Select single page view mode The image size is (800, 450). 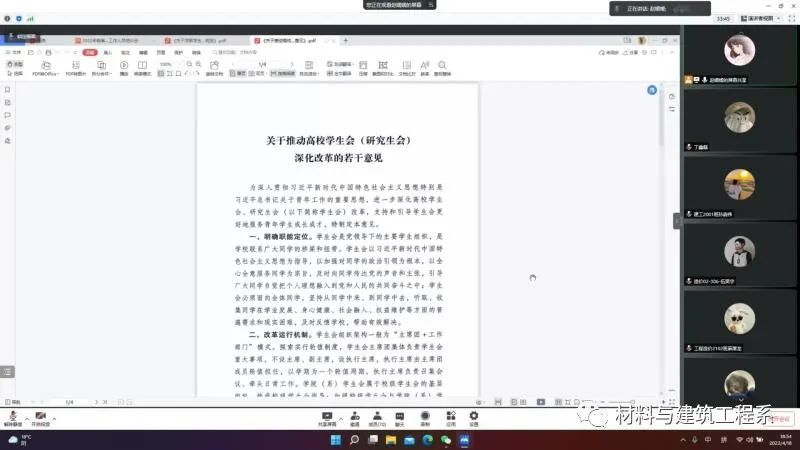238,73
